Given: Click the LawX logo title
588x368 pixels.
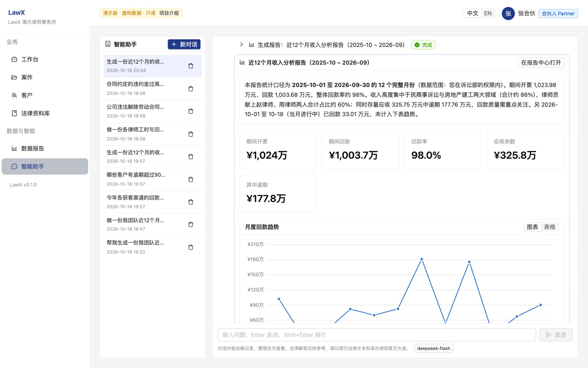Looking at the screenshot, I should (17, 13).
